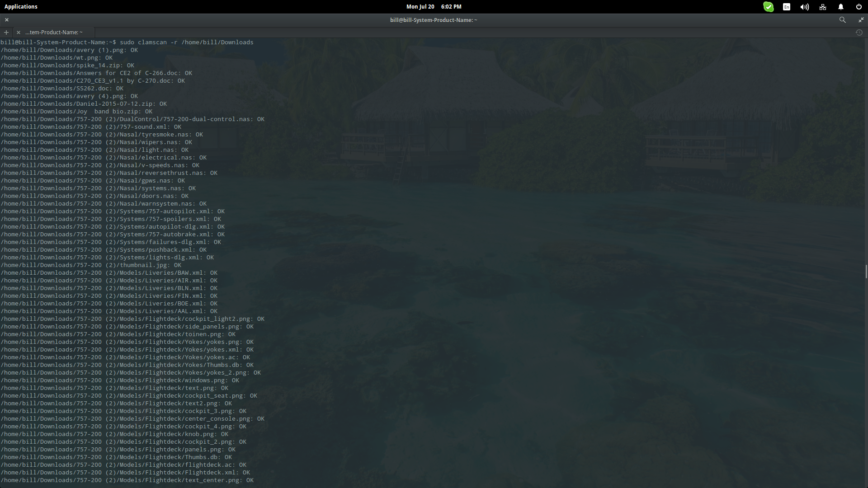Click the Liveries/AIR.xml line
The width and height of the screenshot is (868, 488).
tap(109, 280)
